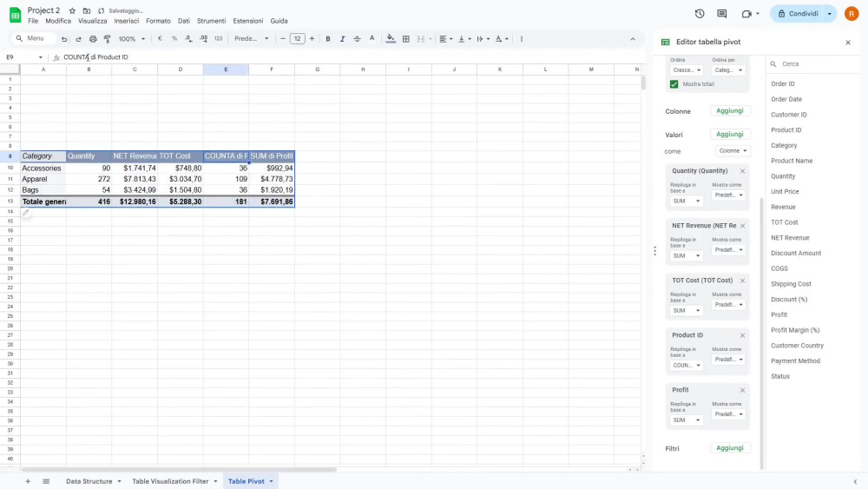Move document using the folder icon
The width and height of the screenshot is (868, 489).
(86, 10)
